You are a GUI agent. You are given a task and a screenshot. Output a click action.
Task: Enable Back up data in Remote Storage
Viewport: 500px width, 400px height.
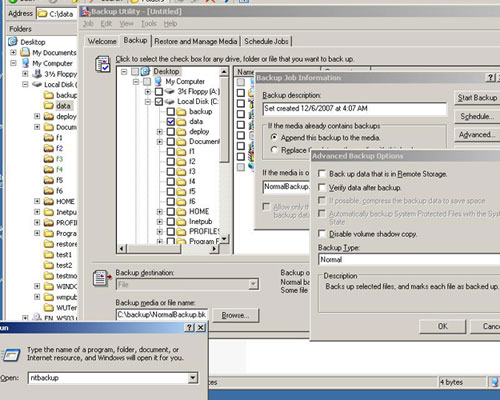(322, 174)
